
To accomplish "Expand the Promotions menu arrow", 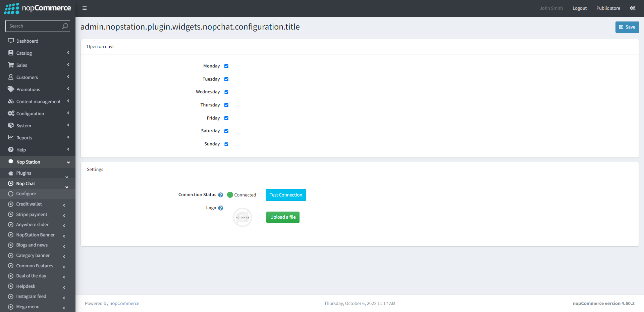I will click(68, 89).
